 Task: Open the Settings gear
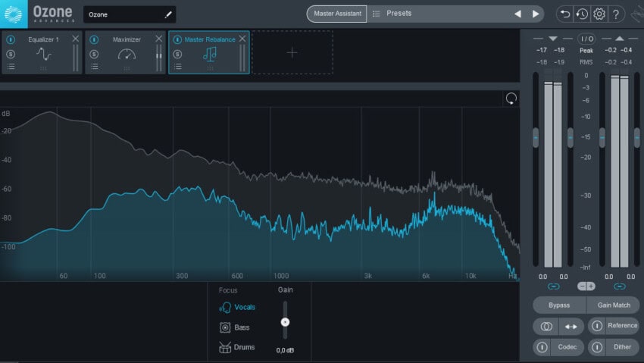(x=599, y=14)
